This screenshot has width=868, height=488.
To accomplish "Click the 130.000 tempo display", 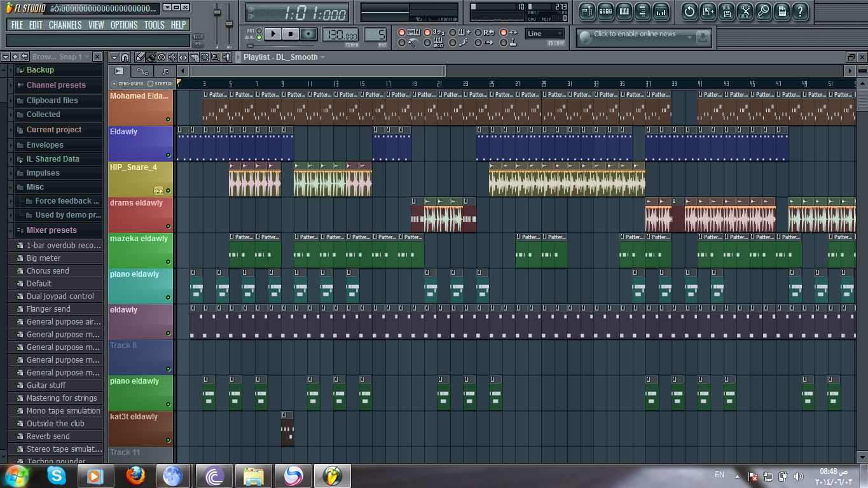I will (x=340, y=34).
